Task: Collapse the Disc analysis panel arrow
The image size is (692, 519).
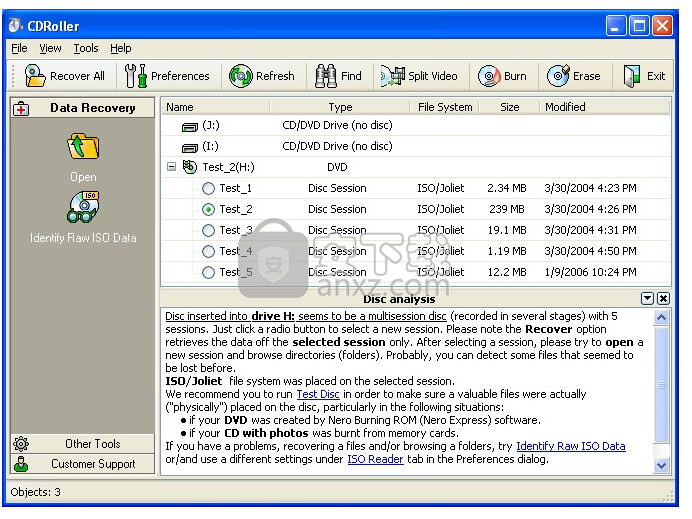Action: [x=647, y=299]
